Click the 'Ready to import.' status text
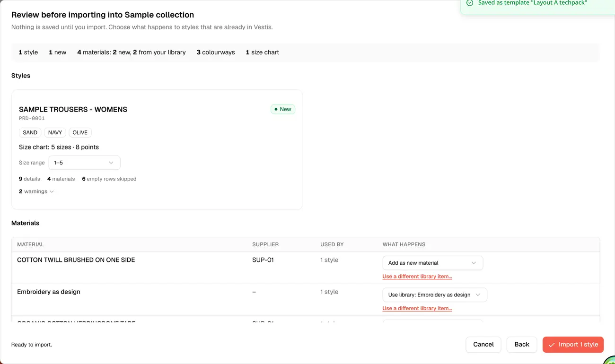This screenshot has width=615, height=364. tap(32, 345)
